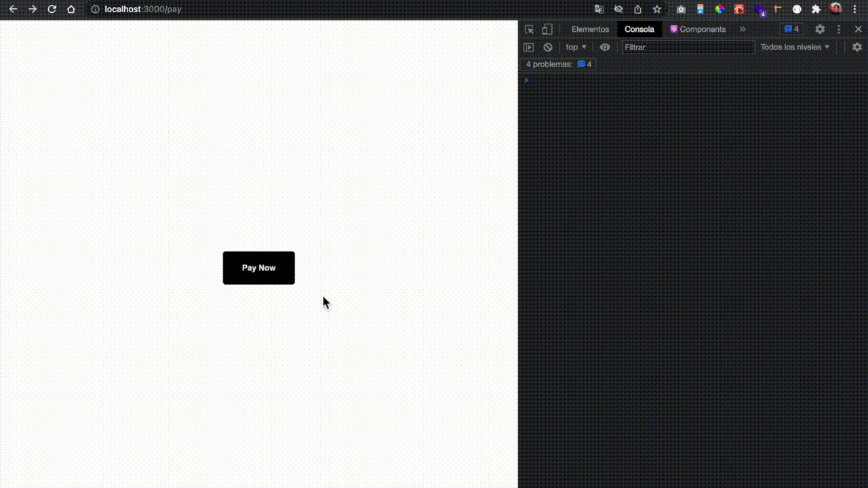
Task: Open the 4 issues badge in DevTools tab bar
Action: tap(792, 29)
